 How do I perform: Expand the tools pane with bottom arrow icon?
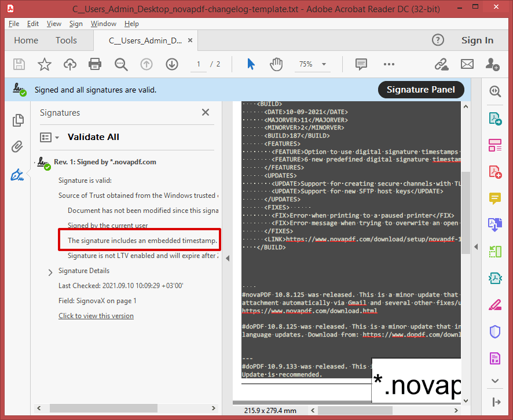pyautogui.click(x=496, y=402)
